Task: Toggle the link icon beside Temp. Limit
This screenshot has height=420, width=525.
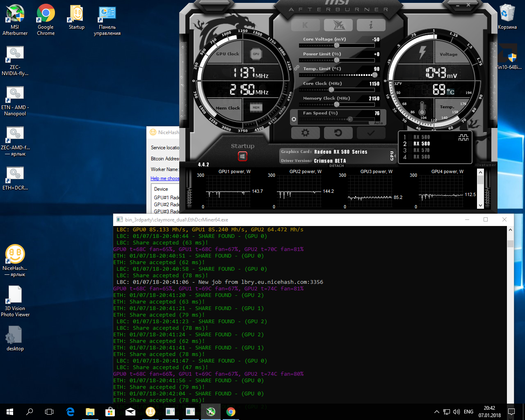Action: 297,68
